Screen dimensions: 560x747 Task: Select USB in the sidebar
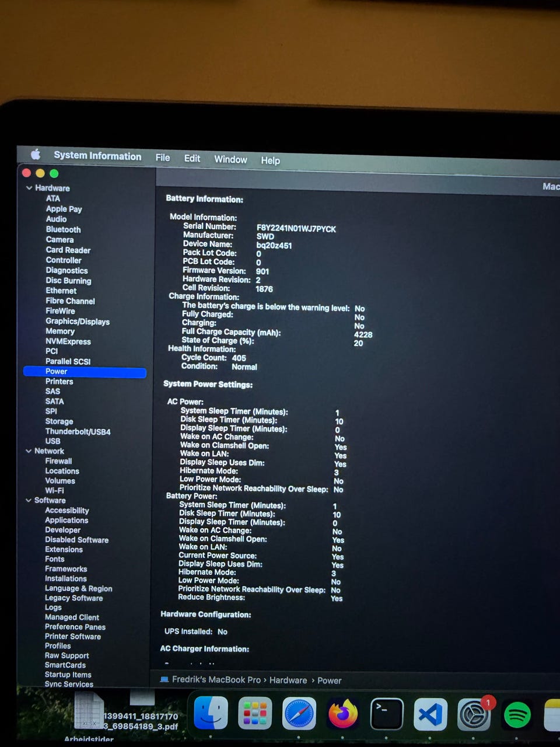[x=53, y=441]
